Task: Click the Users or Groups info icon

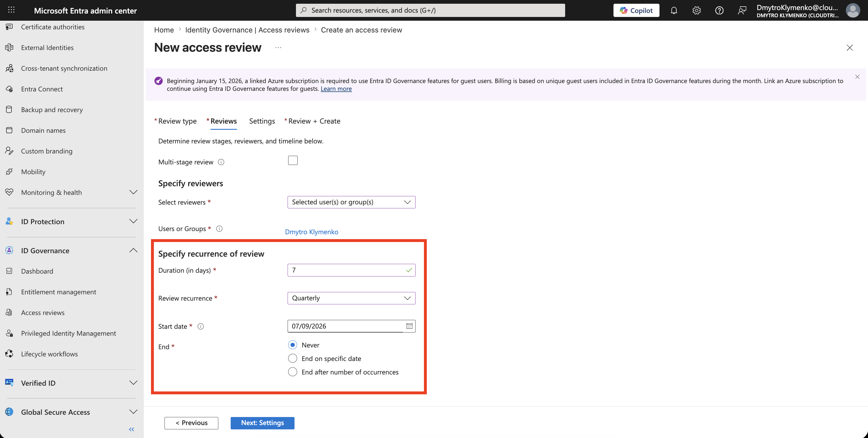Action: pyautogui.click(x=219, y=229)
